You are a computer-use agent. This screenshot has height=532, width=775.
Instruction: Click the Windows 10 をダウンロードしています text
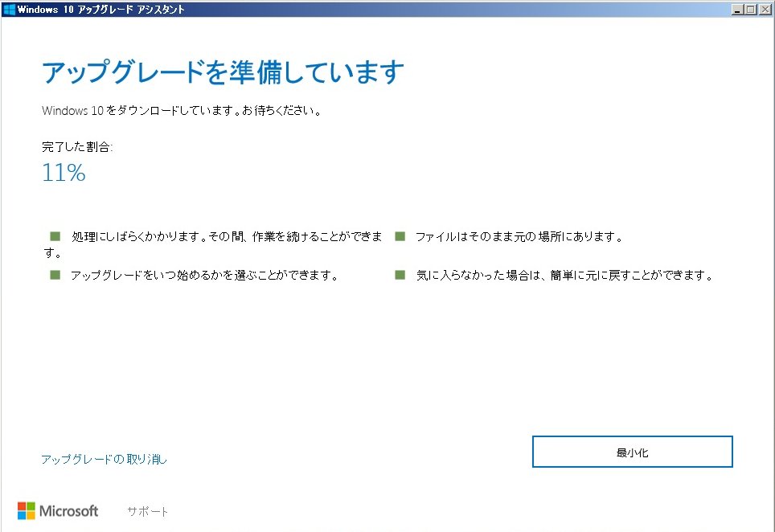pyautogui.click(x=182, y=110)
